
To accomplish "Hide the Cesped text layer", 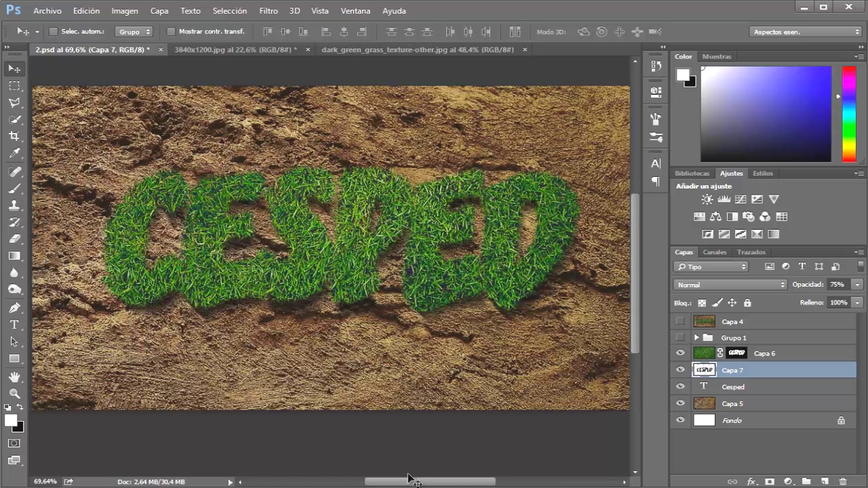I will [680, 387].
